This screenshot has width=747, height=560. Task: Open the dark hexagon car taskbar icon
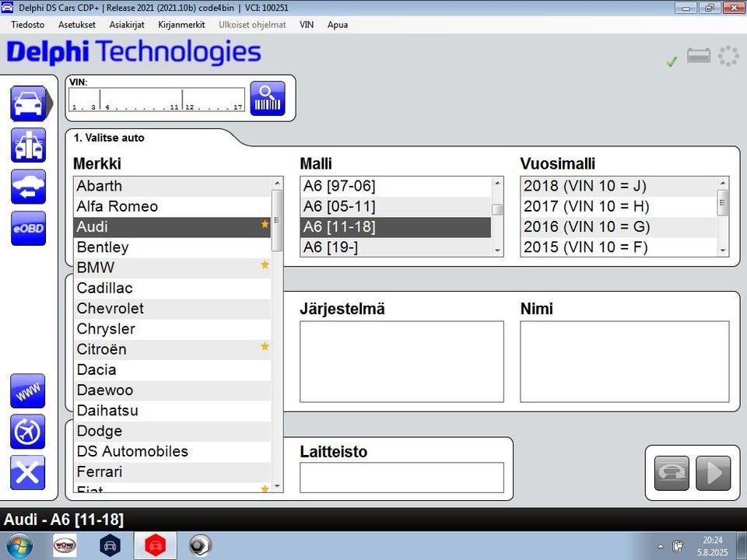point(110,546)
